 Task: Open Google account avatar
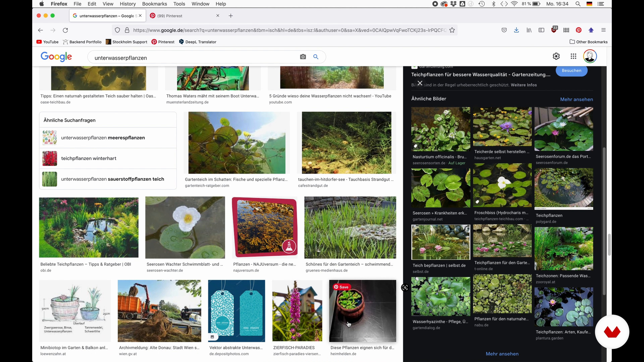pyautogui.click(x=590, y=56)
